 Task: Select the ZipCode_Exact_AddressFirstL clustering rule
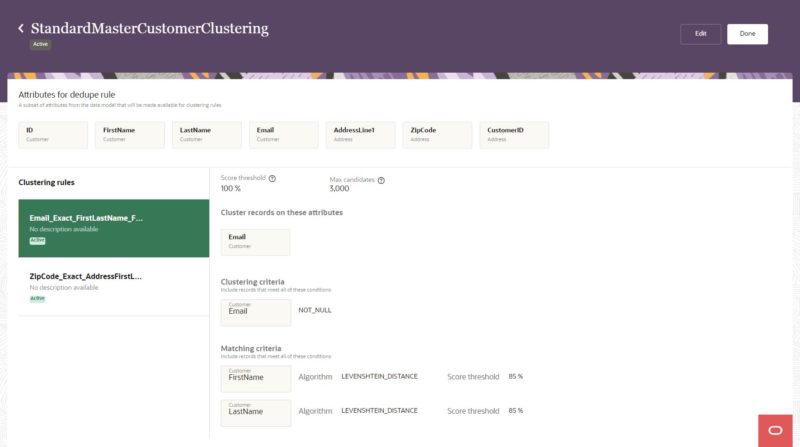(113, 286)
